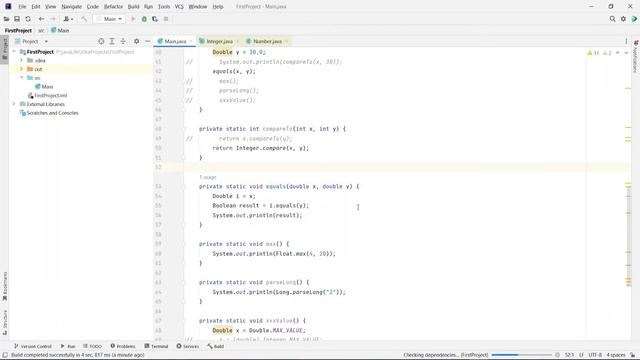Click the Select Opened File target icon
640x360 pixels.
pyautogui.click(x=101, y=41)
